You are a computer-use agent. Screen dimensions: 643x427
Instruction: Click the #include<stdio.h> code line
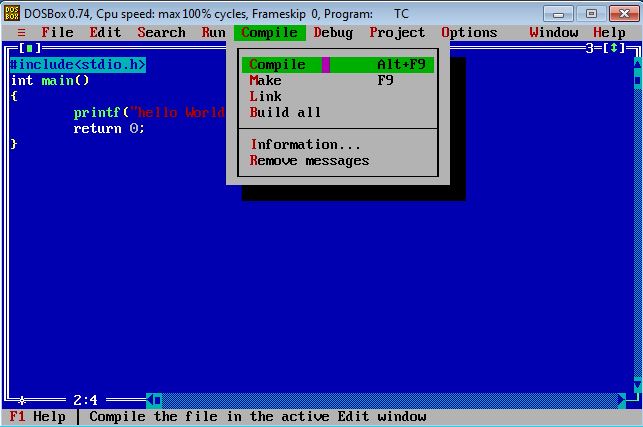point(78,65)
